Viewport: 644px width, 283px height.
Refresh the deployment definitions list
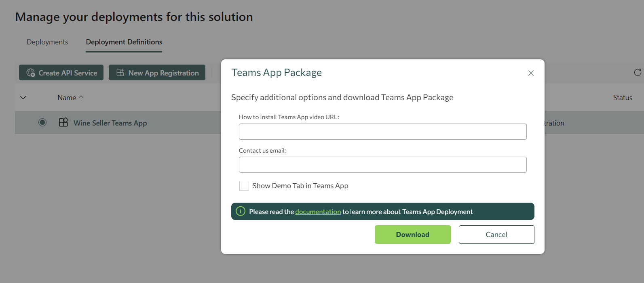[637, 73]
